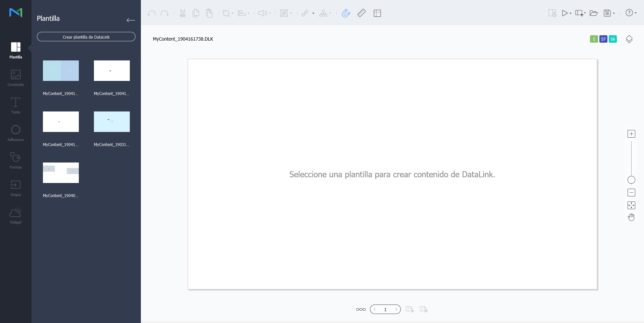Viewport: 644px width, 323px height.
Task: Toggle the ruler display
Action: click(361, 13)
